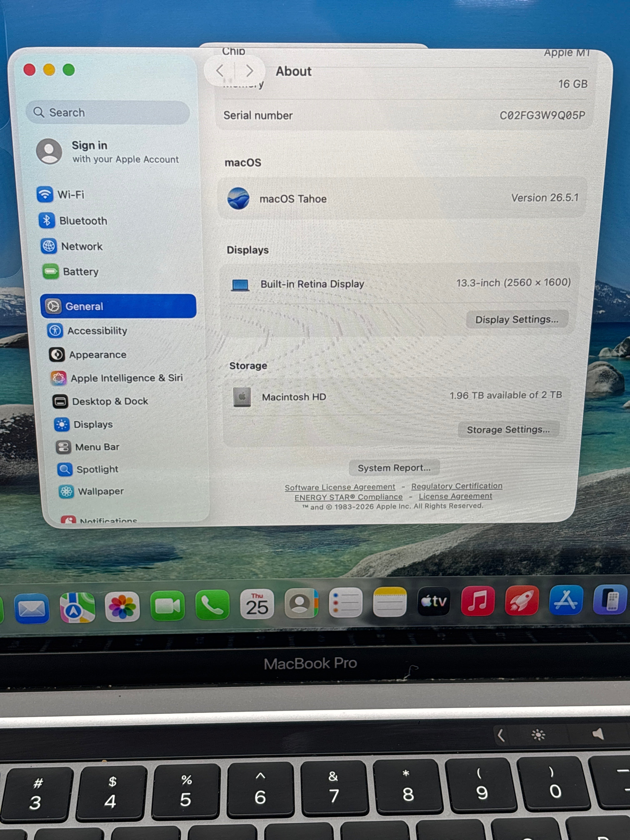Image resolution: width=630 pixels, height=840 pixels.
Task: Open Notes from the Dock
Action: [390, 602]
